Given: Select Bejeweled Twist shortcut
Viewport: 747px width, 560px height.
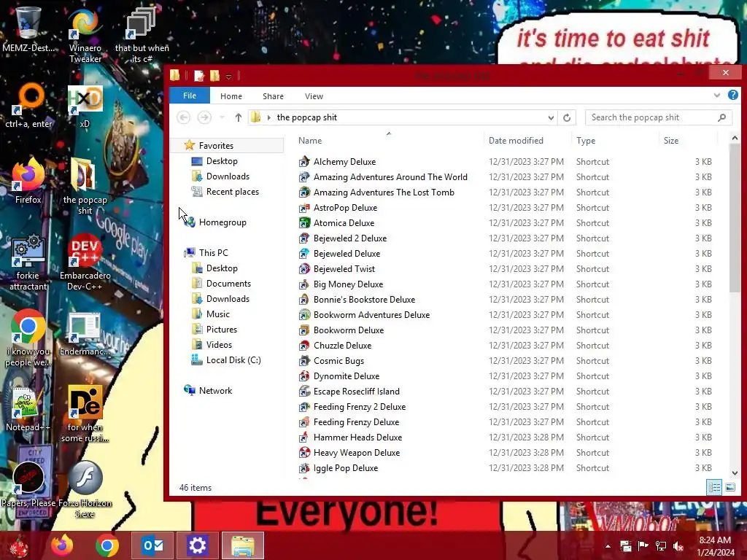Looking at the screenshot, I should (344, 269).
